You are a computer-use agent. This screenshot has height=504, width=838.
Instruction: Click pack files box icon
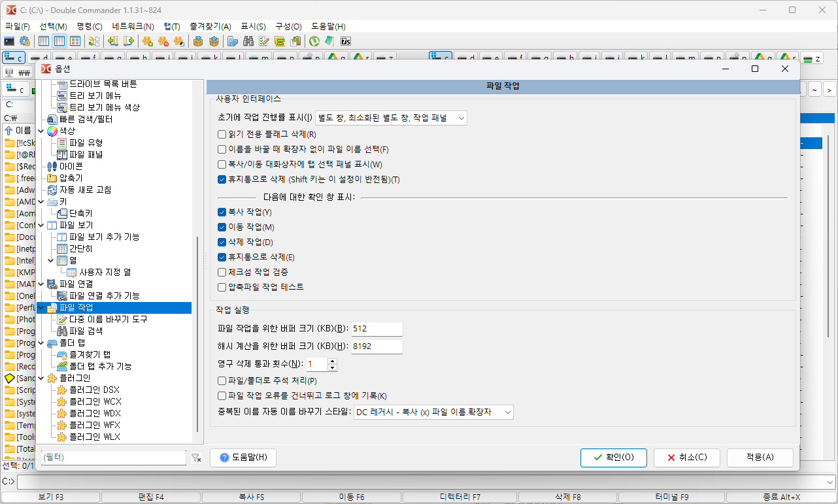[198, 41]
